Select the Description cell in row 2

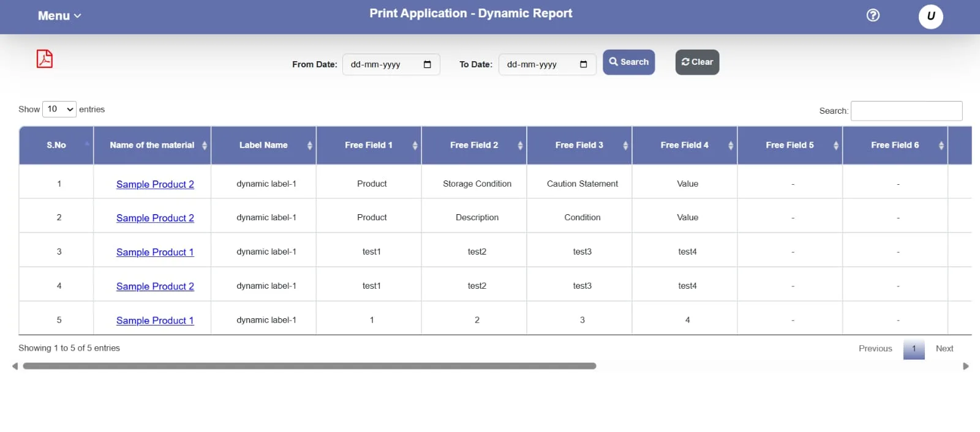pyautogui.click(x=474, y=215)
